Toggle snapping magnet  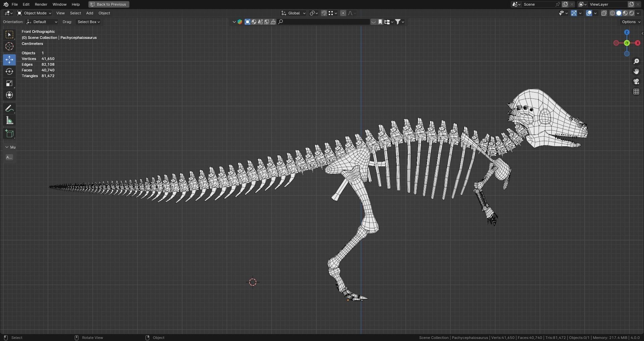(324, 13)
